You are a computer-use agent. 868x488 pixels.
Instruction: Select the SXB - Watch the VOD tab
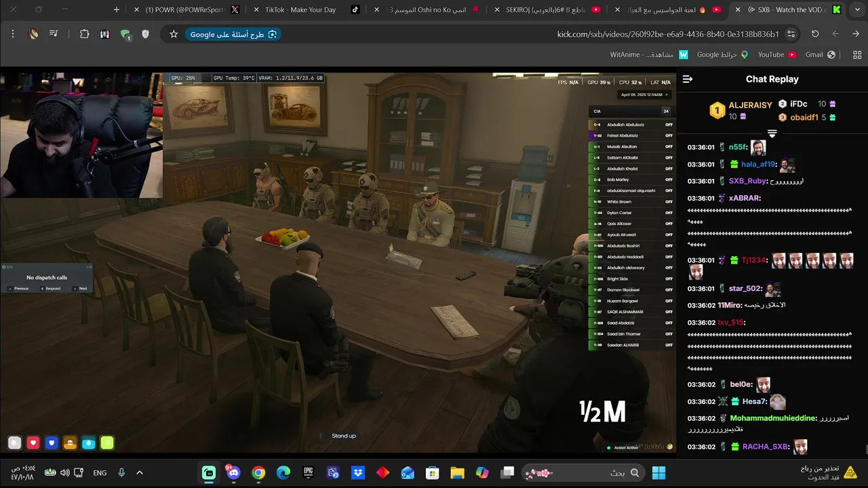click(x=787, y=9)
